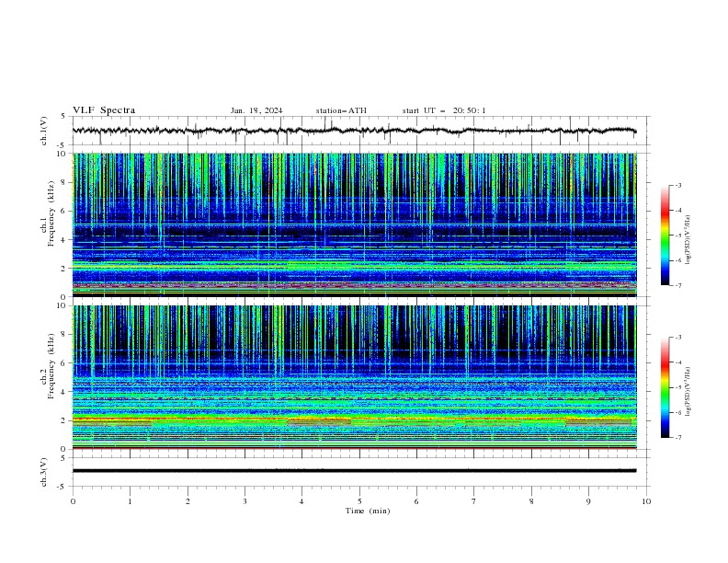Click the "ch.3(V)" axis label
This screenshot has height=563, width=728.
pyautogui.click(x=44, y=472)
